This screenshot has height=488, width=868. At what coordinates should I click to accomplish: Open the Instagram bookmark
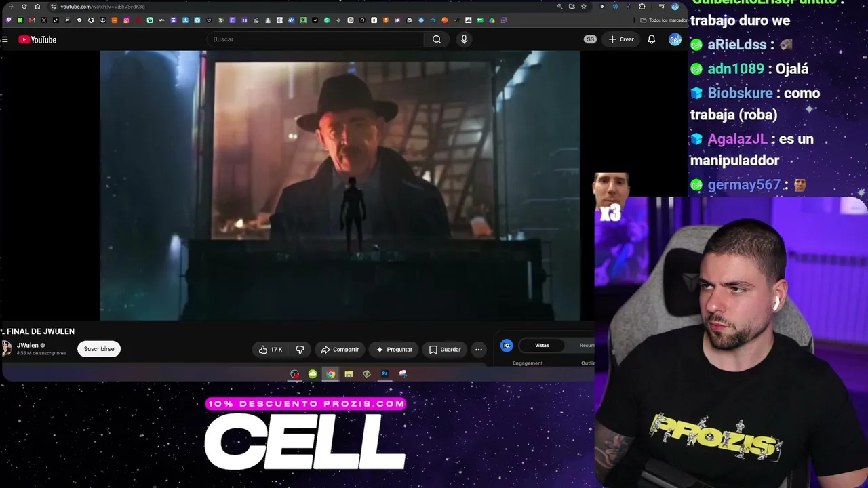pyautogui.click(x=126, y=20)
